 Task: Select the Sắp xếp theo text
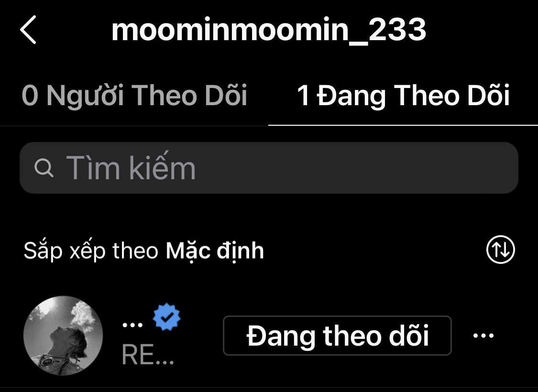point(91,251)
